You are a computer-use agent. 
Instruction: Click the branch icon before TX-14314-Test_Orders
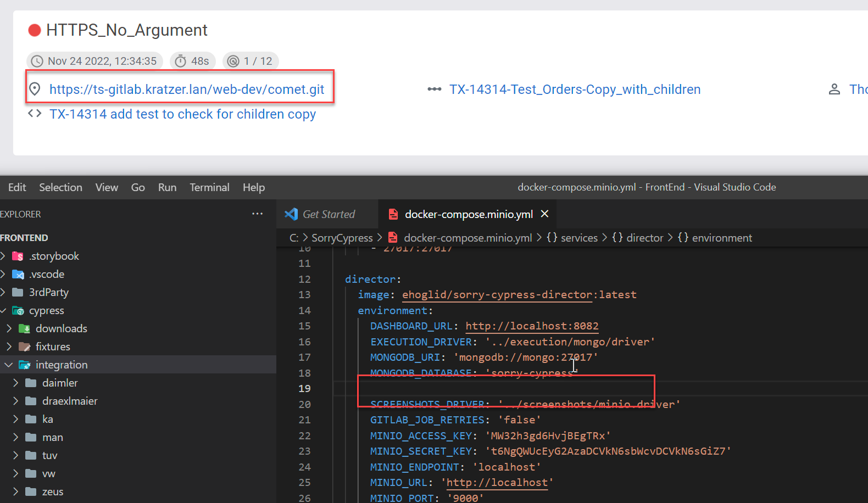[x=435, y=89]
